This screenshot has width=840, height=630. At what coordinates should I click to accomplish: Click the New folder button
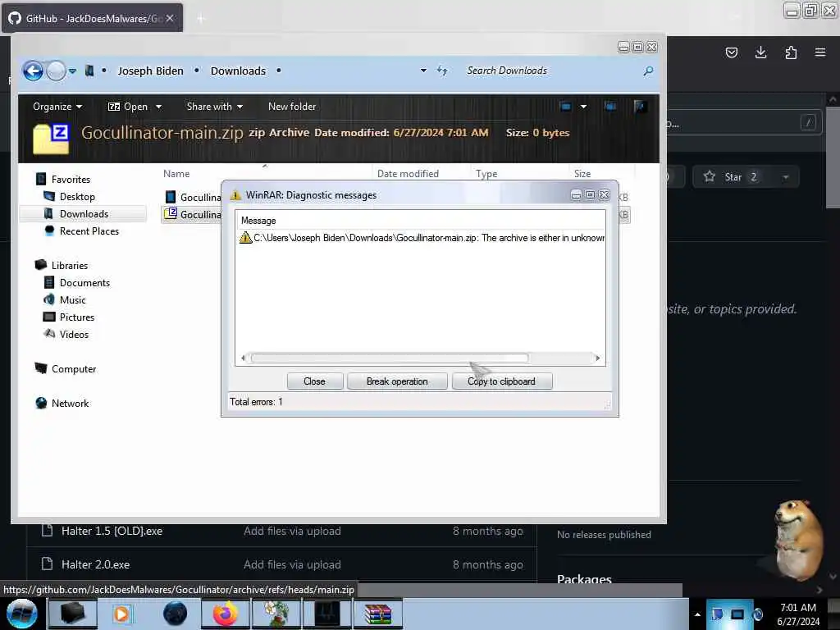click(292, 107)
